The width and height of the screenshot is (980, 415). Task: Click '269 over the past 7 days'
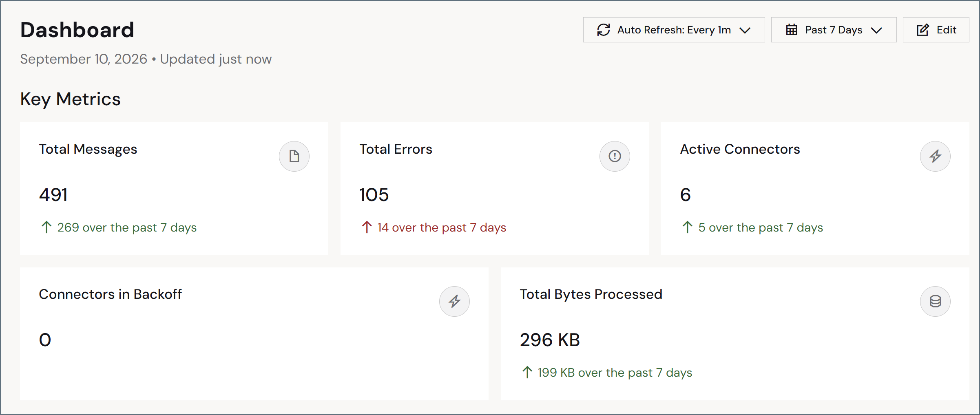(127, 227)
